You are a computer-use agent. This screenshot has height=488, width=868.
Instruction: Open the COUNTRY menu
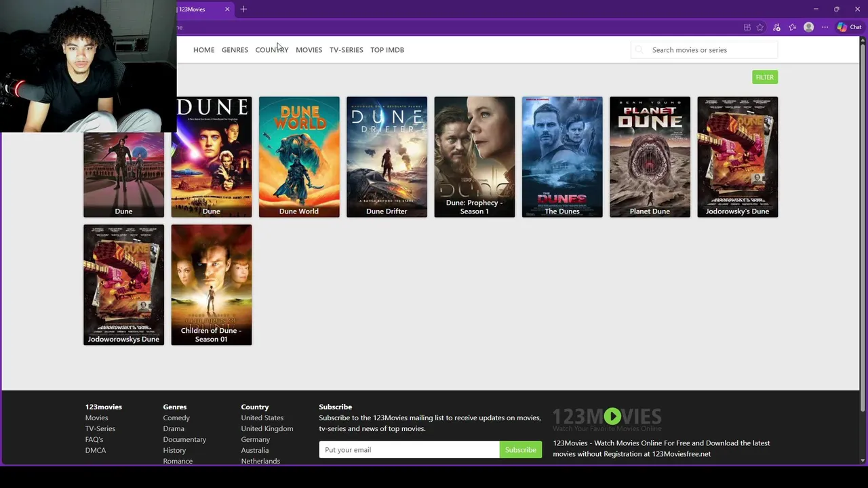pos(271,49)
